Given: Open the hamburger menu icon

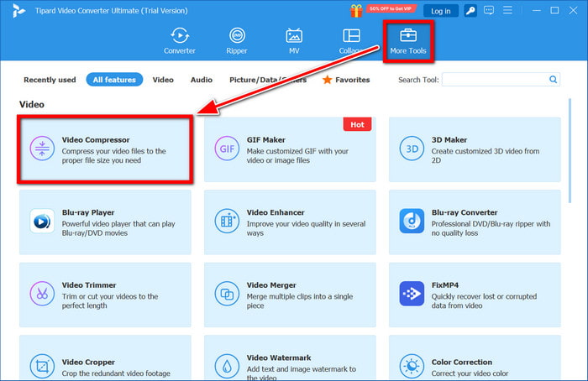Looking at the screenshot, I should tap(507, 10).
